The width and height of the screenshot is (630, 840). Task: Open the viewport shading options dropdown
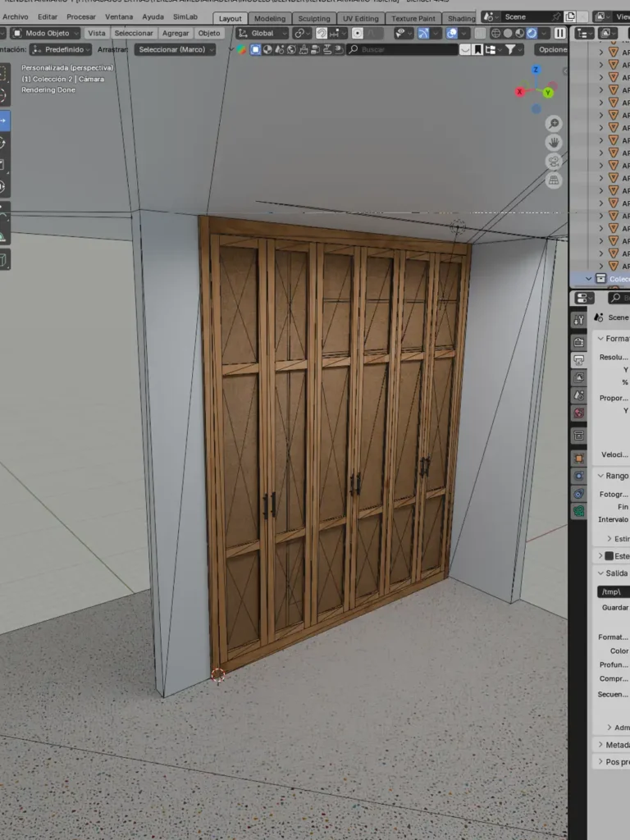pyautogui.click(x=544, y=33)
